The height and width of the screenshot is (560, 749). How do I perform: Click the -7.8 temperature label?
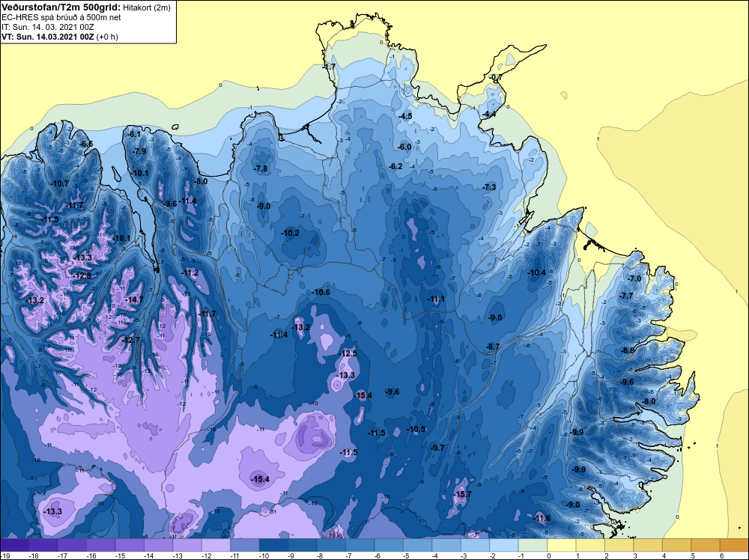[x=261, y=169]
